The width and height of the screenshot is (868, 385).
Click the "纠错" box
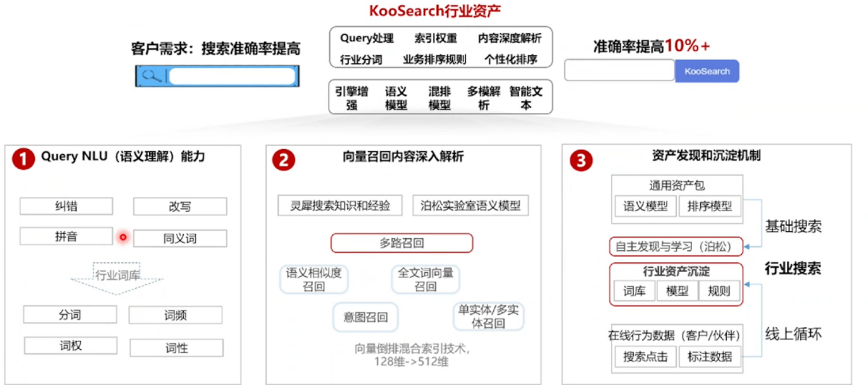[67, 206]
